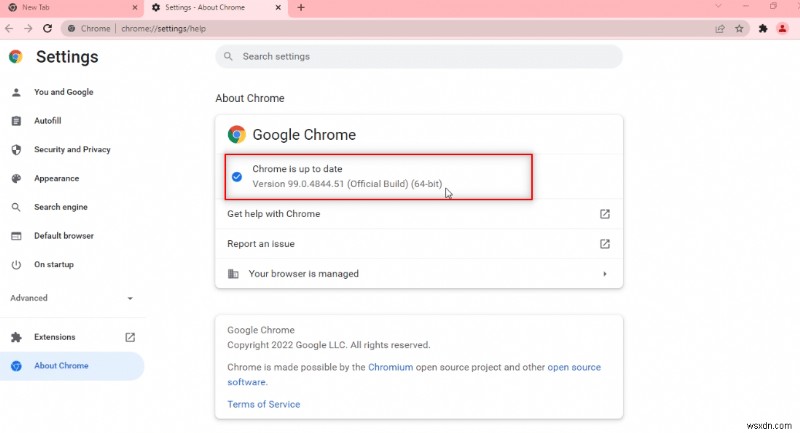Select Appearance in the sidebar

pyautogui.click(x=56, y=179)
